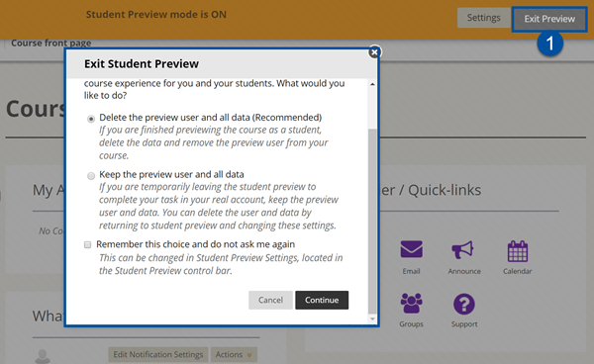594x364 pixels.
Task: Click the Groups label text
Action: pos(411,324)
